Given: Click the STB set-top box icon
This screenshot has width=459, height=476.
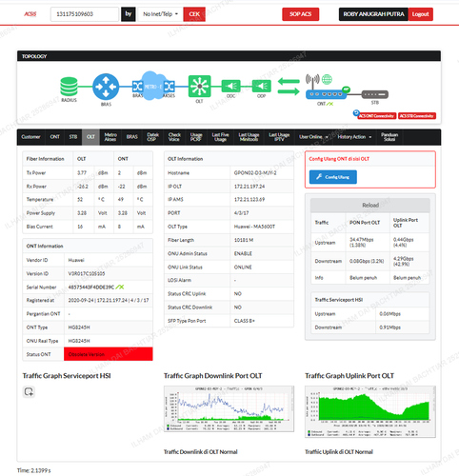Looking at the screenshot, I should tap(375, 94).
